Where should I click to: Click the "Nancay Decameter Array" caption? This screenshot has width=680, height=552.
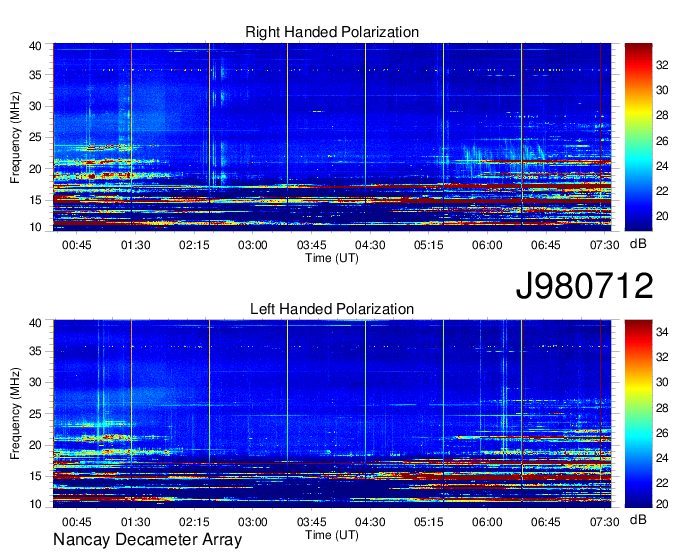[x=147, y=540]
